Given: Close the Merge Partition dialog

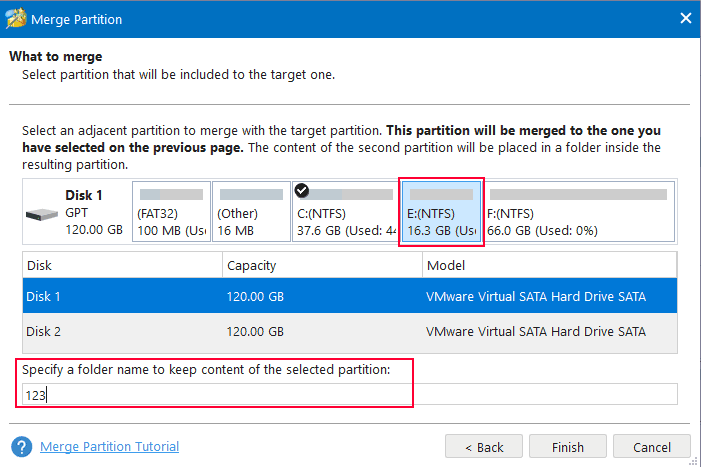Looking at the screenshot, I should 685,17.
